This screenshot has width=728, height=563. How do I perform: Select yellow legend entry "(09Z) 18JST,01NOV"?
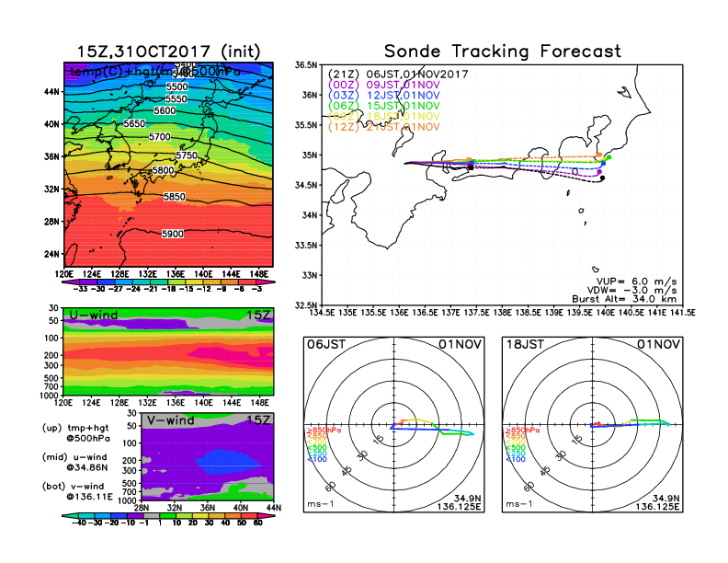point(383,117)
